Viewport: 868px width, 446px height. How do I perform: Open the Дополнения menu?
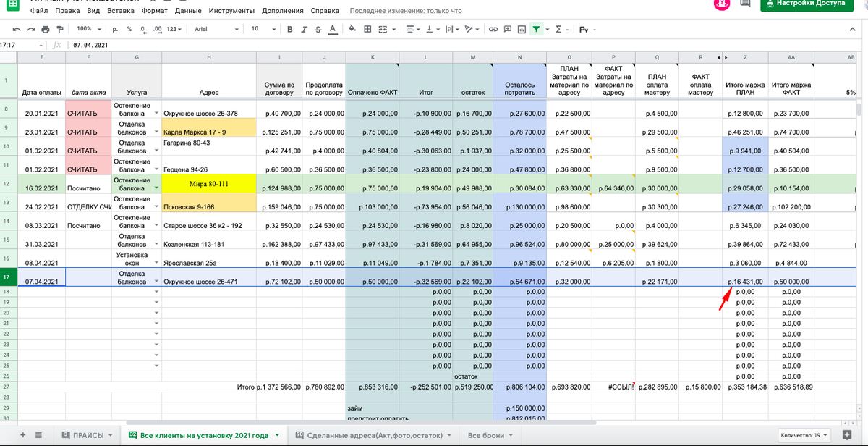[283, 12]
